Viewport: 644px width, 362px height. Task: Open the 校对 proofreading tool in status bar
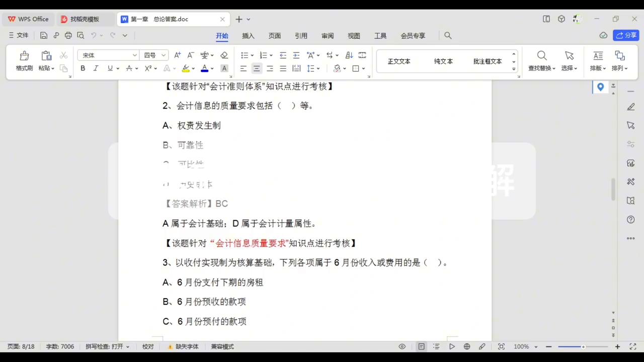point(147,346)
